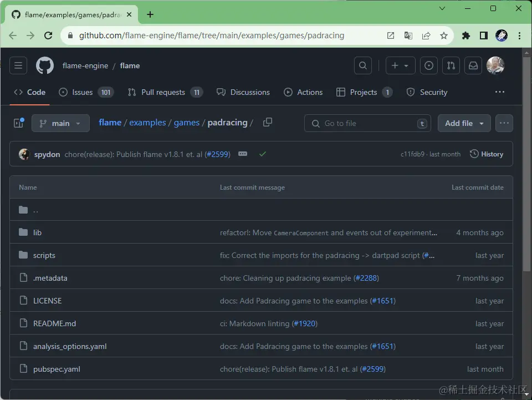Open issue #2288 link in .metadata row
This screenshot has height=400, width=532.
point(366,278)
